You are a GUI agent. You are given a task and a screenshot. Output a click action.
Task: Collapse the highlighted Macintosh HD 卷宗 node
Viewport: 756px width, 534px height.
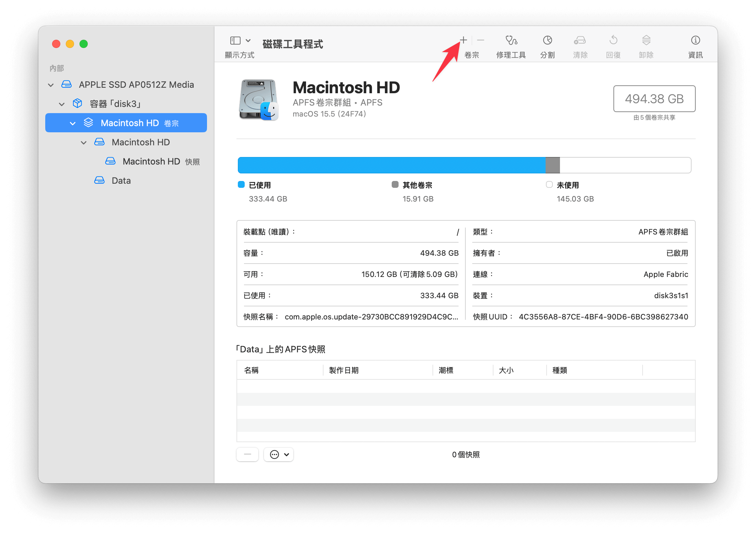point(73,123)
